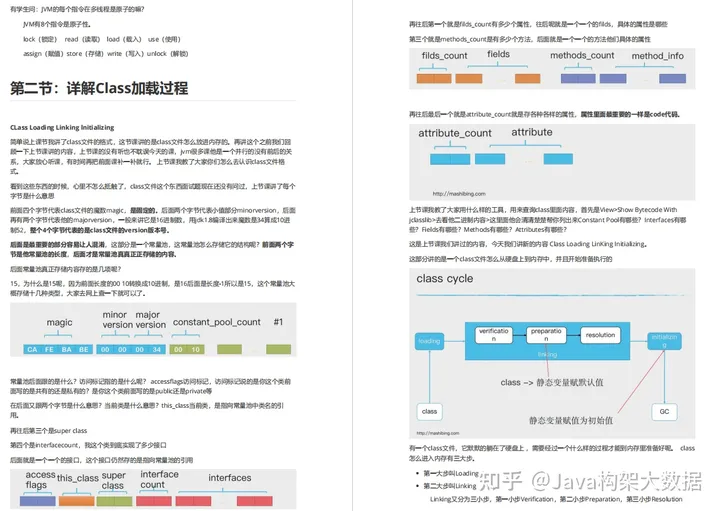Select the resolution box

point(600,335)
